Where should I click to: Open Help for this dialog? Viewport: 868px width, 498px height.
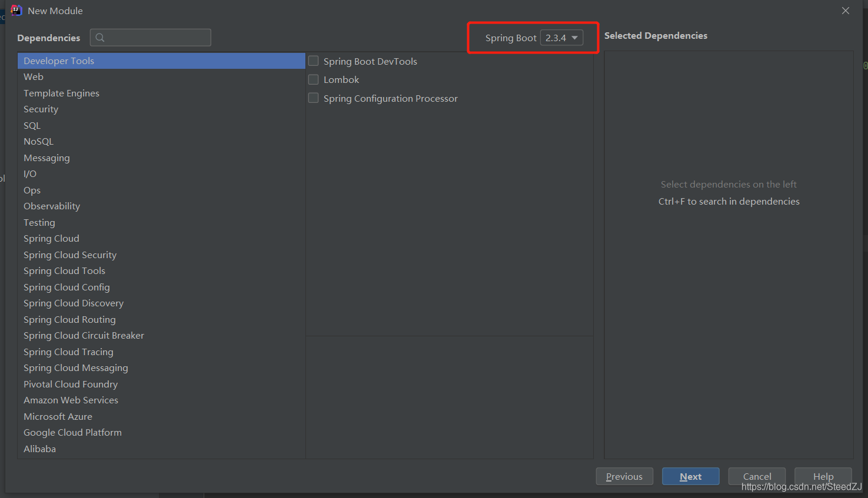tap(823, 476)
